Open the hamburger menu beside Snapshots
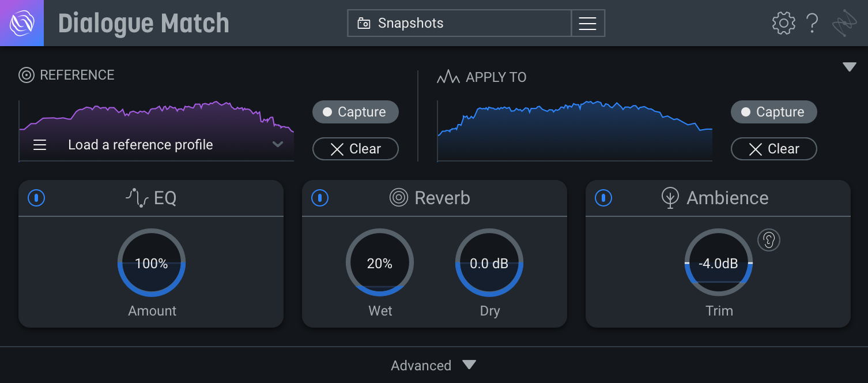The image size is (868, 383). 587,23
